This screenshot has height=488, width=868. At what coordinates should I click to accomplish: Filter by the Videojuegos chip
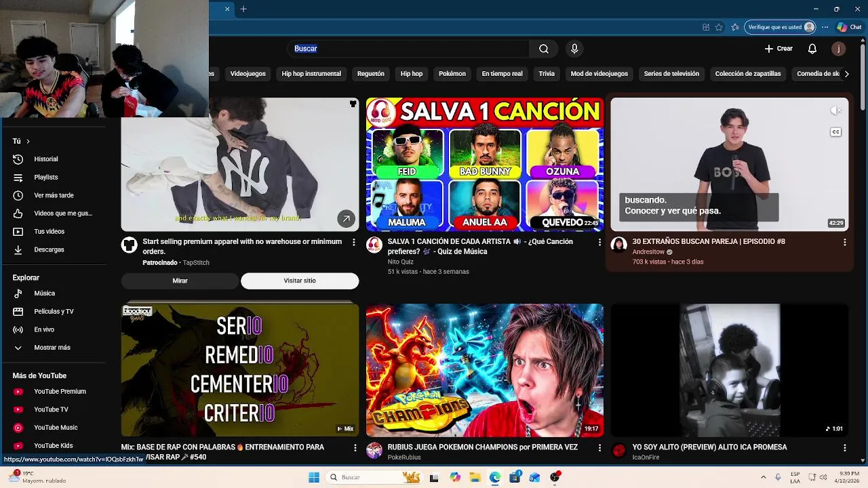248,74
